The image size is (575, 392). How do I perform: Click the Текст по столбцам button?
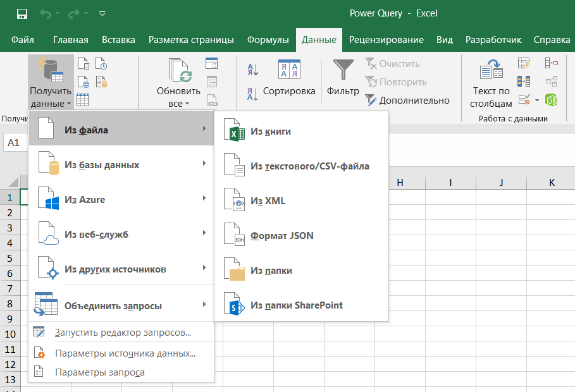[491, 83]
